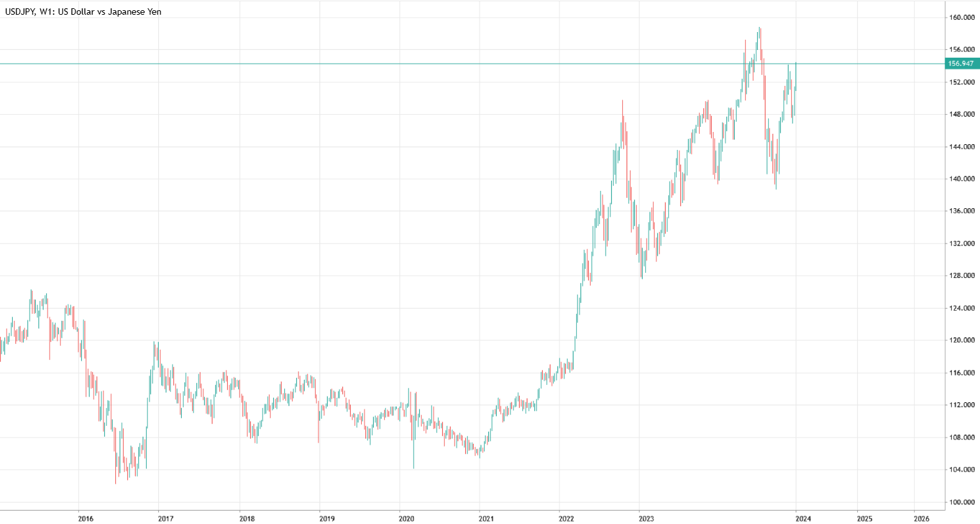This screenshot has width=980, height=524.
Task: Click the 140.000 price axis label
Action: pos(962,179)
